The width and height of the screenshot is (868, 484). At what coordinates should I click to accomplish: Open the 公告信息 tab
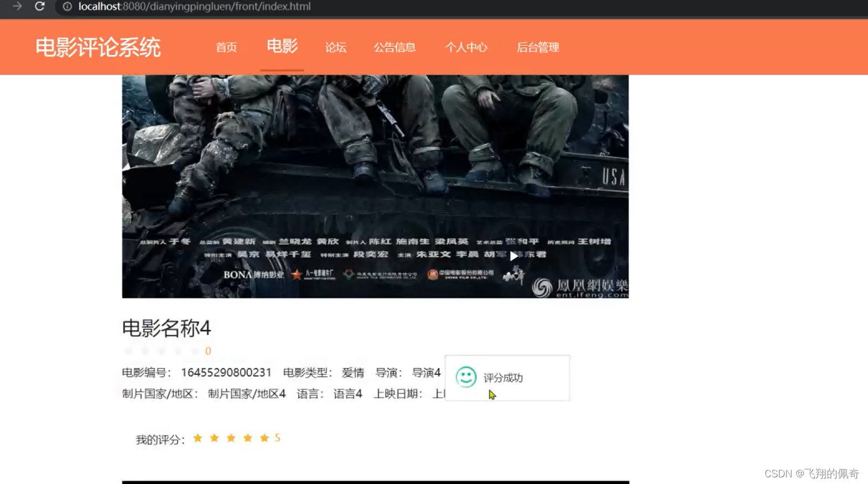(x=394, y=48)
